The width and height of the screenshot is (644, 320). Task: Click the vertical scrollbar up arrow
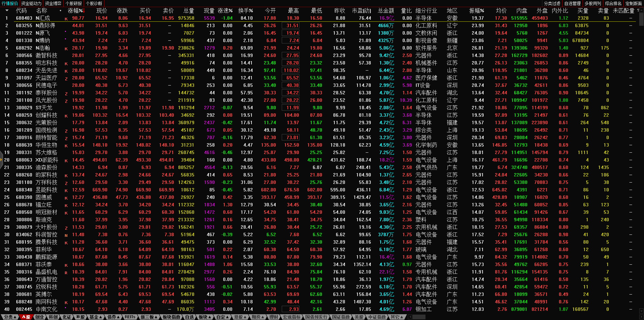[x=641, y=10]
